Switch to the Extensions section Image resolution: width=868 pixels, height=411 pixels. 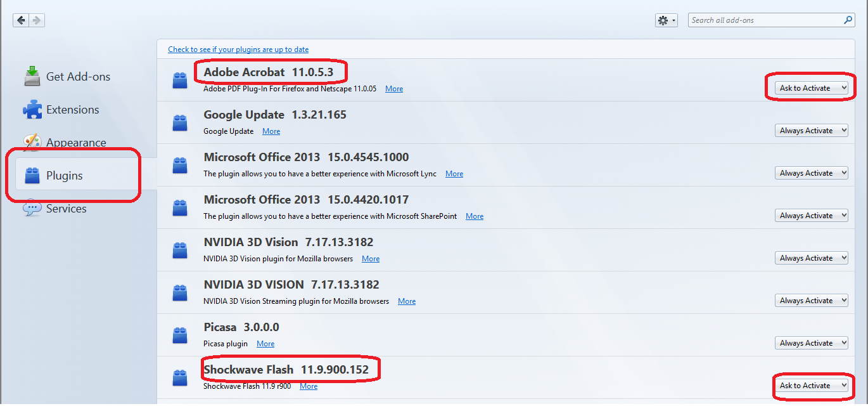(72, 110)
